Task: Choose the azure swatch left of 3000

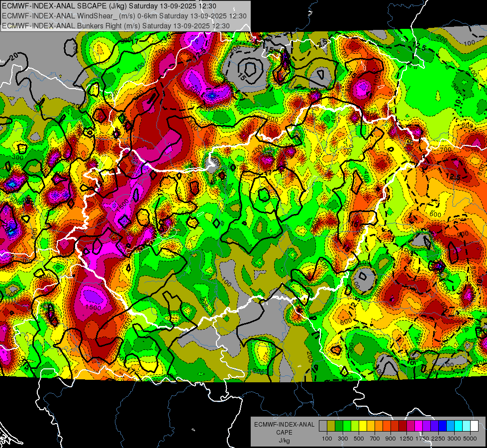Action: click(451, 426)
